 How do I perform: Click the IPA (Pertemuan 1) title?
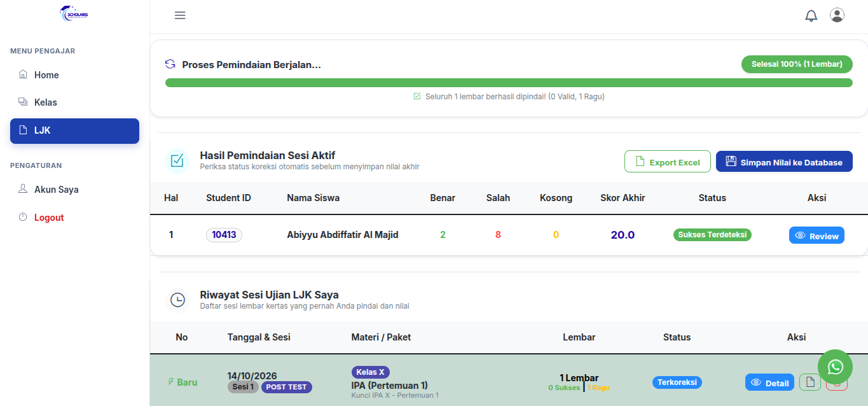coord(389,385)
